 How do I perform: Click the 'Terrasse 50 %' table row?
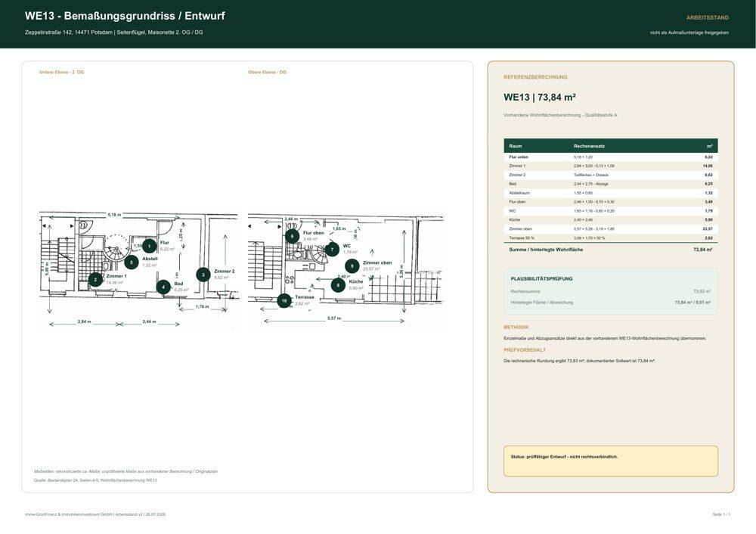pos(611,238)
